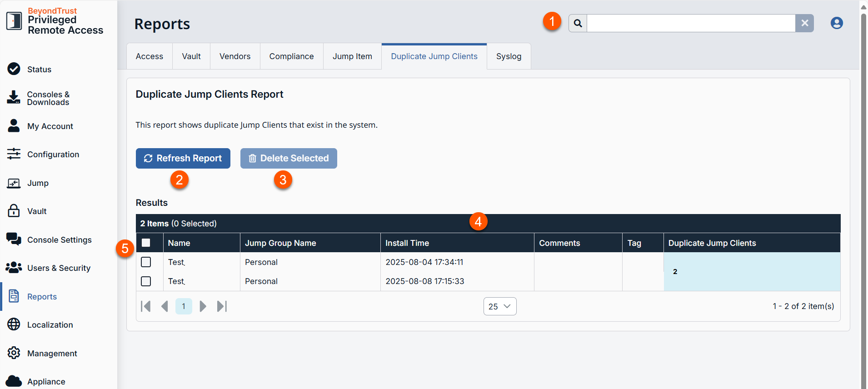Click the Management gear icon
Image resolution: width=868 pixels, height=389 pixels.
(14, 353)
